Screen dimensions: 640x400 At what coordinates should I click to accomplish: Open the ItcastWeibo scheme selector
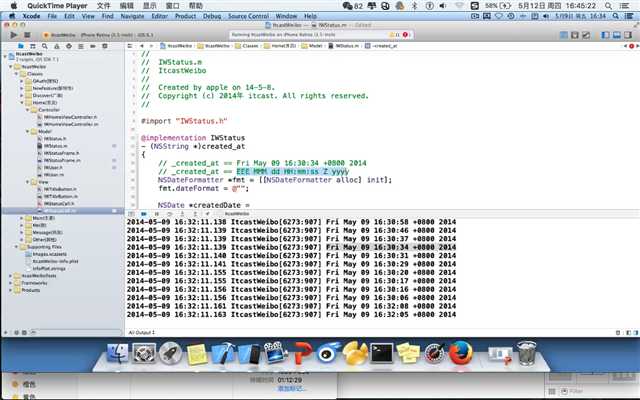[x=60, y=35]
